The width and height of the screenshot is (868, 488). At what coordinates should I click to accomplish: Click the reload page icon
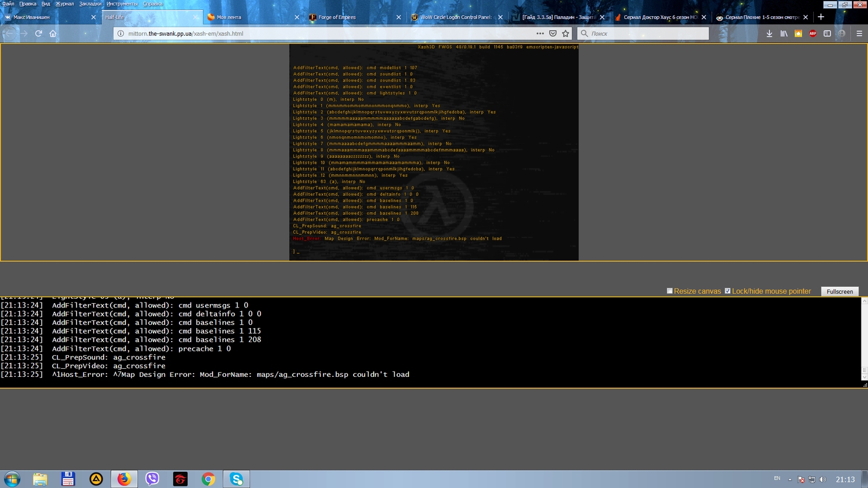pos(39,34)
